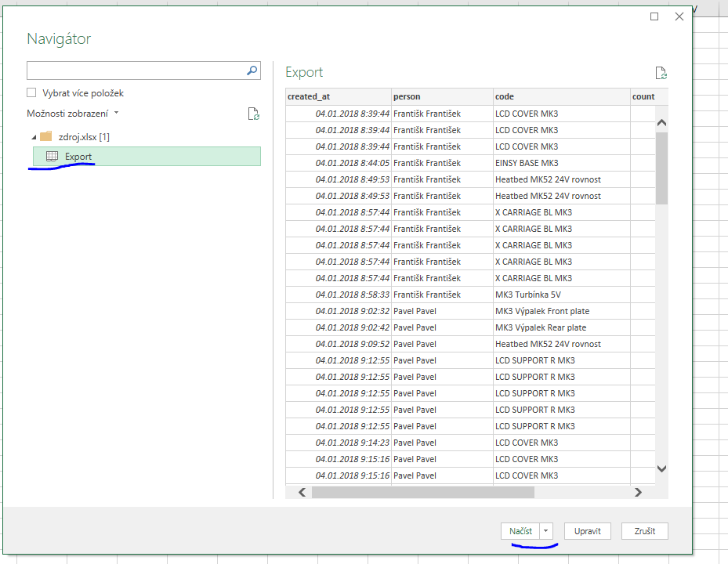Image resolution: width=728 pixels, height=564 pixels.
Task: Enable Vybrat více položek checkbox
Action: 31,93
